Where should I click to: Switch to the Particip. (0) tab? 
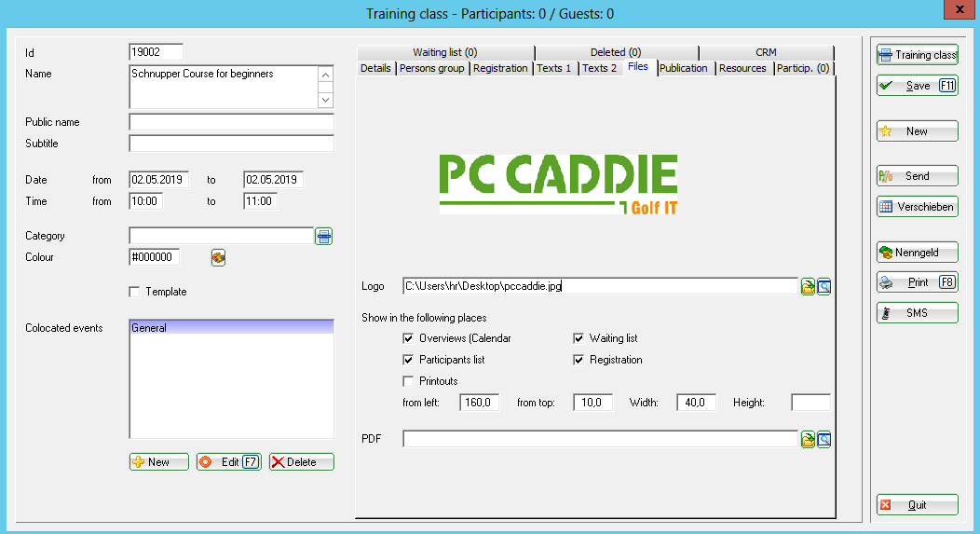[x=803, y=68]
